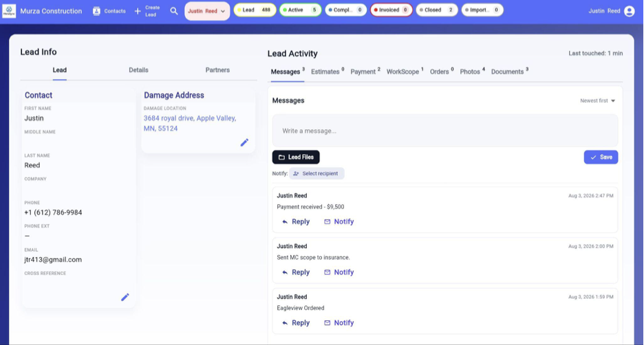The height and width of the screenshot is (345, 644).
Task: Reply to the Payment received message
Action: click(296, 221)
